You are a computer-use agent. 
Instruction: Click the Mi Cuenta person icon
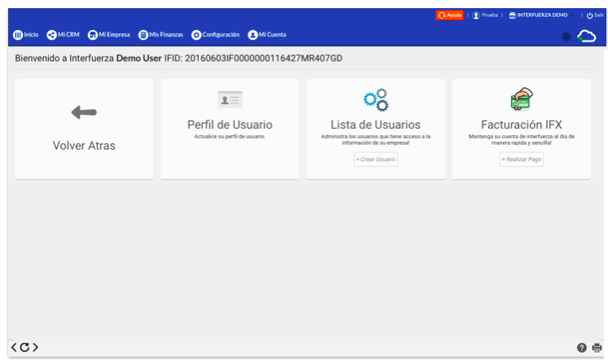pos(253,35)
